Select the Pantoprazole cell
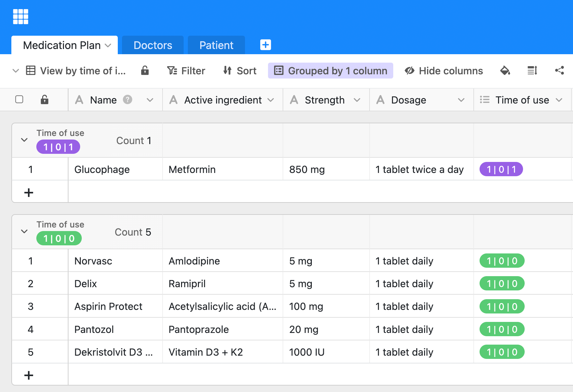Viewport: 573px width, 392px height. click(x=223, y=329)
